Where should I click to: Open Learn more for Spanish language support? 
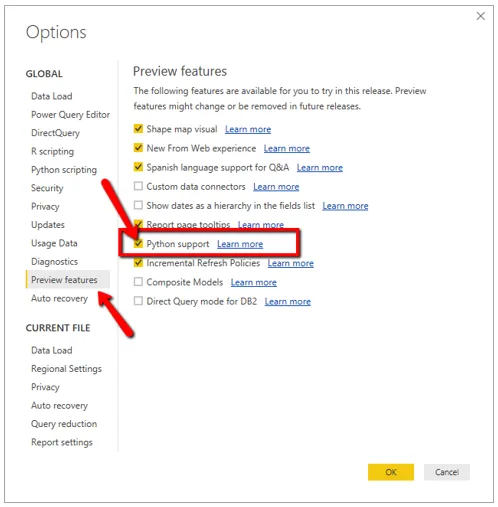point(320,168)
